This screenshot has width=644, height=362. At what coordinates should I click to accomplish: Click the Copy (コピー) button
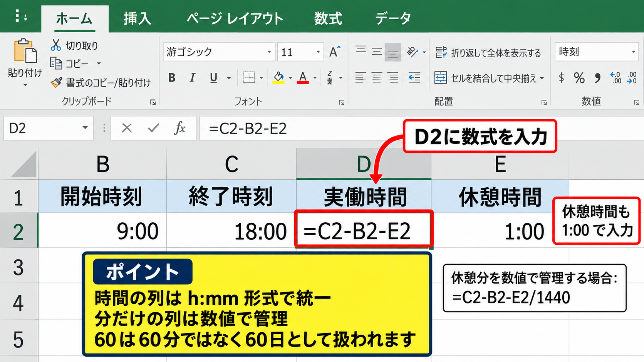(70, 63)
